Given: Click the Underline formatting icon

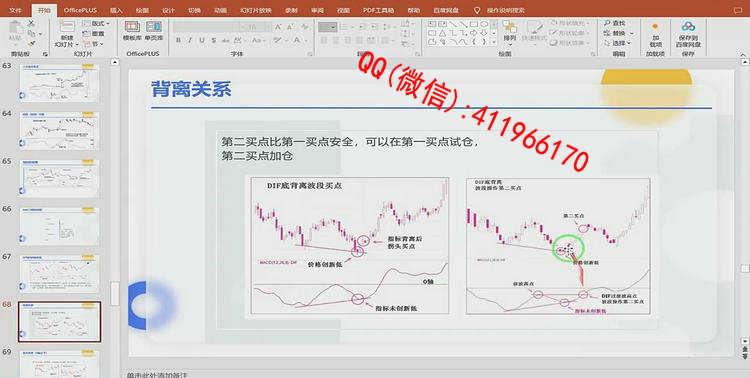Looking at the screenshot, I should pos(201,40).
